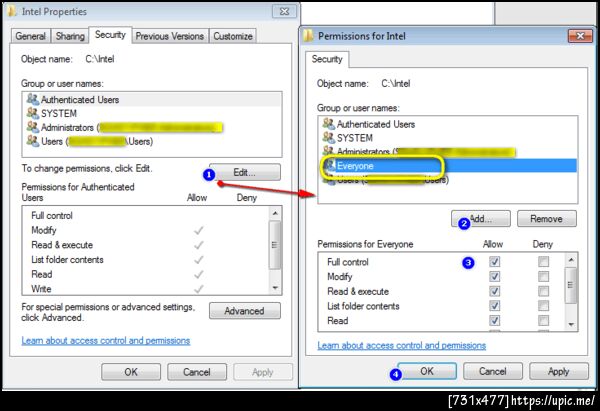
Task: Check Deny for Read permission
Action: (x=543, y=320)
